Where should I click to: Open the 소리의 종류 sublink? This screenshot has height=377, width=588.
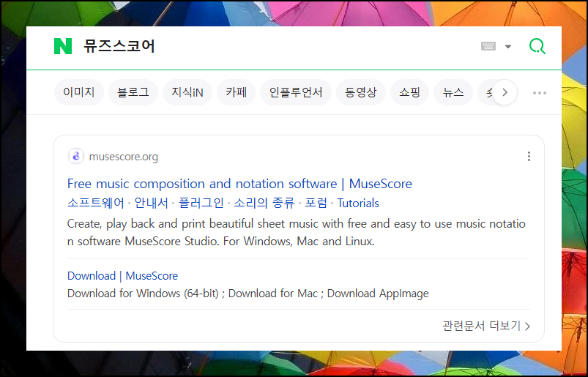click(264, 203)
